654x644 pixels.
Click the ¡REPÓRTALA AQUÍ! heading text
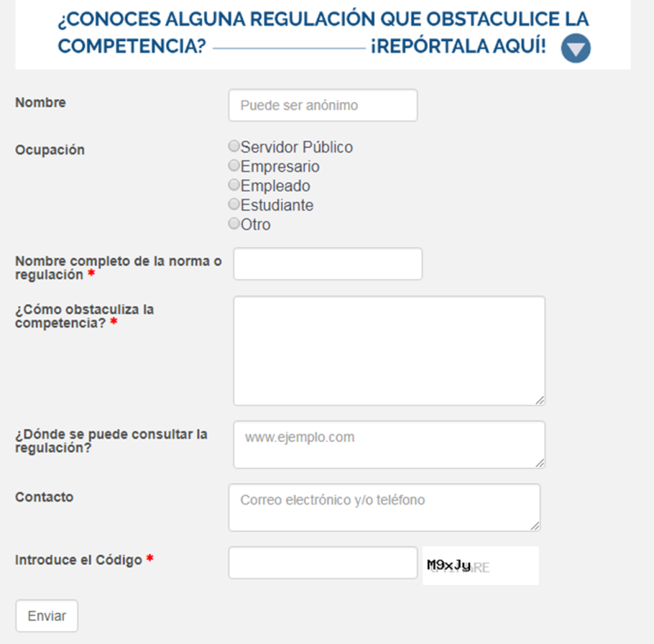point(458,46)
